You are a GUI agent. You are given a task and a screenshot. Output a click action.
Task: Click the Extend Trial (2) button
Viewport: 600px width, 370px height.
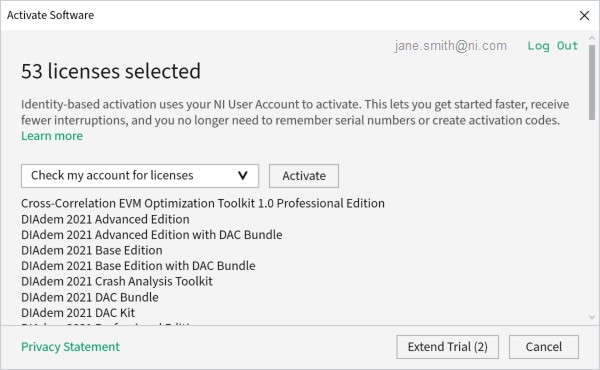[x=447, y=347]
